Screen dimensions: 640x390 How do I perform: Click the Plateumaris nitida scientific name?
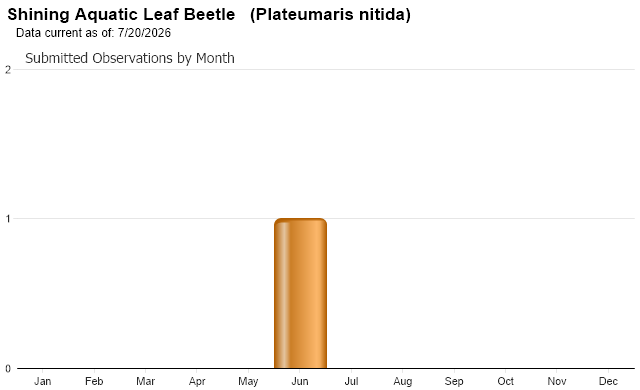click(x=330, y=15)
